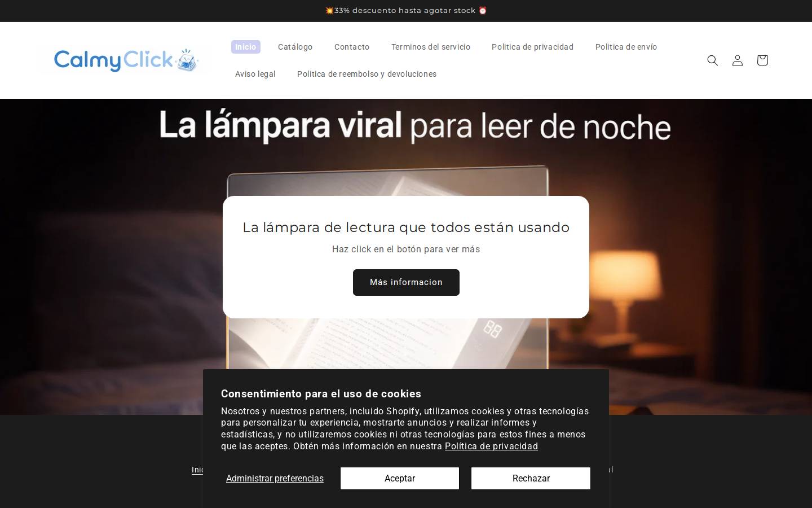The image size is (812, 508).
Task: Click the text Haz click en el botón para ver más
Action: coord(406,249)
